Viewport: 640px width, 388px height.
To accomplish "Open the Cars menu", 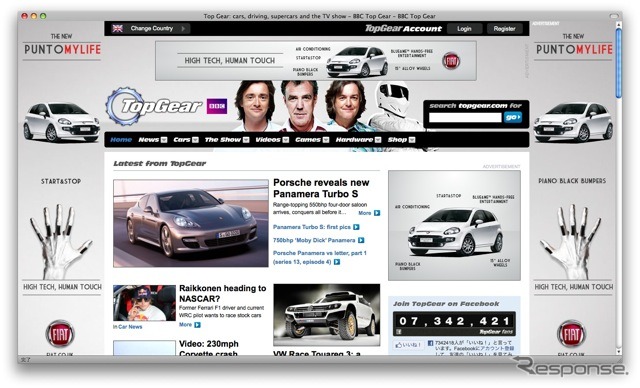I will click(182, 140).
